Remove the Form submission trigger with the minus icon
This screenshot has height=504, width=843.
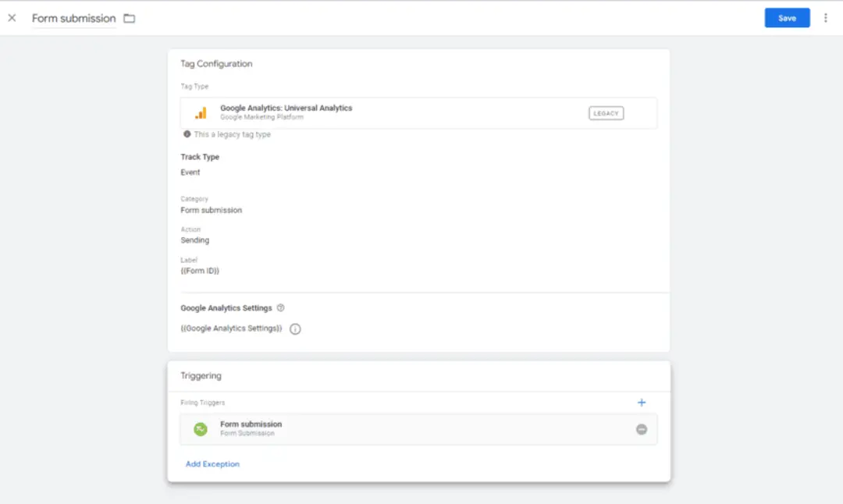point(642,429)
